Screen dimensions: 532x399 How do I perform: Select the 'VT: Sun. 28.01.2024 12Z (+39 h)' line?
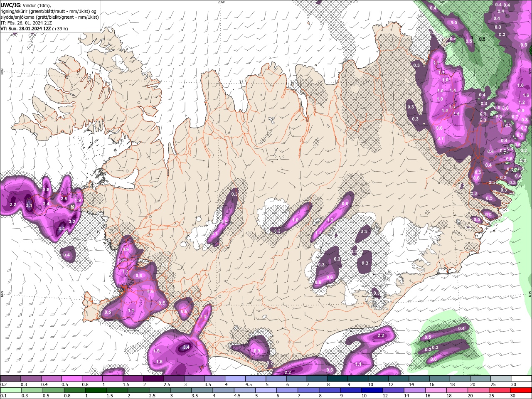coord(34,29)
